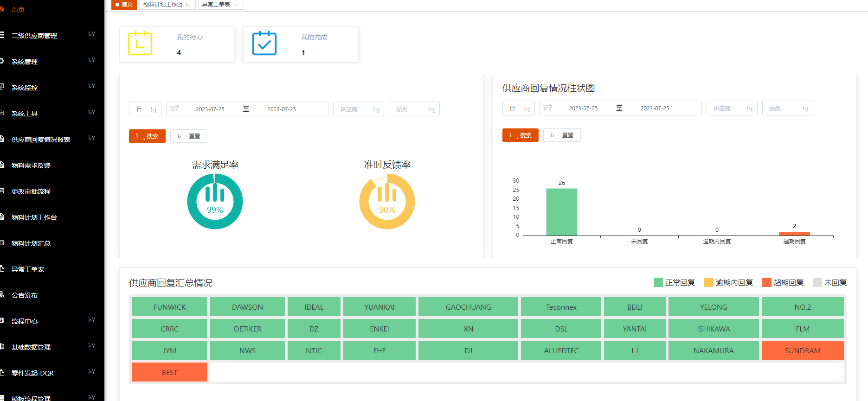The height and width of the screenshot is (401, 868).
Task: Select supplier tile GAOCHUANG
Action: tap(468, 307)
